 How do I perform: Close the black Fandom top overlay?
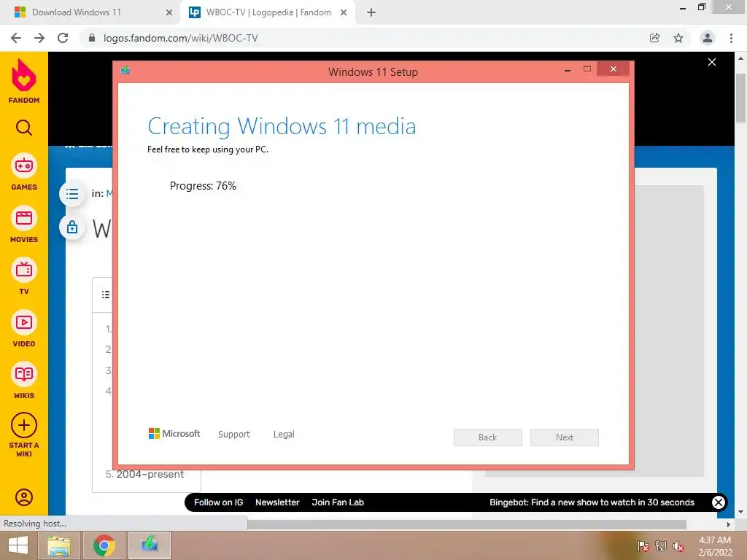pos(712,63)
